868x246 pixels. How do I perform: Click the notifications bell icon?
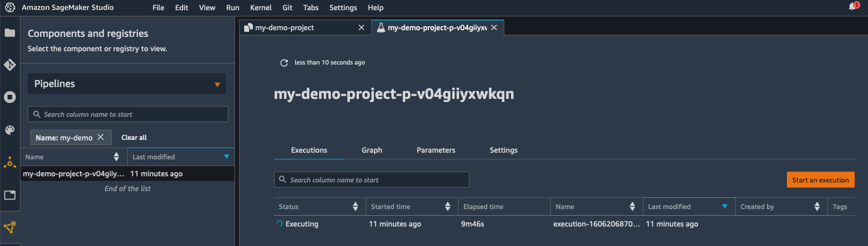[853, 7]
